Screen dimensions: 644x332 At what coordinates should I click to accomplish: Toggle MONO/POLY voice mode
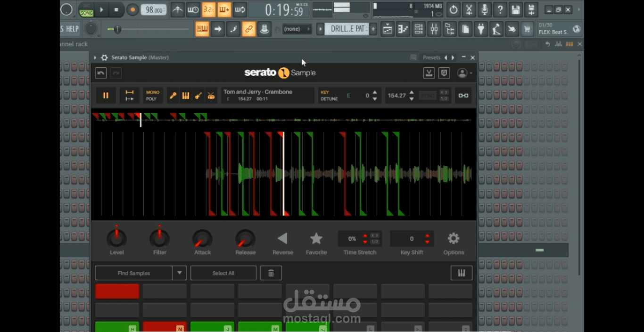click(152, 96)
